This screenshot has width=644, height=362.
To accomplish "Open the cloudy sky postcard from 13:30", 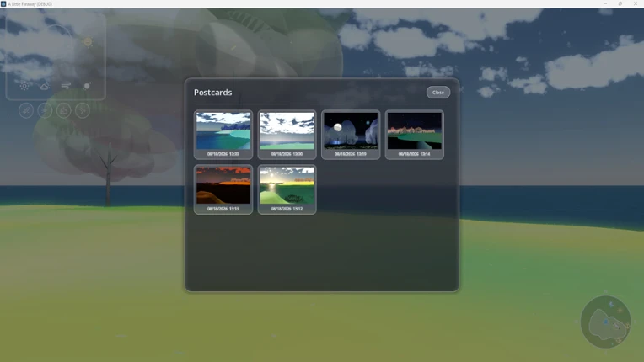I will pos(287,135).
